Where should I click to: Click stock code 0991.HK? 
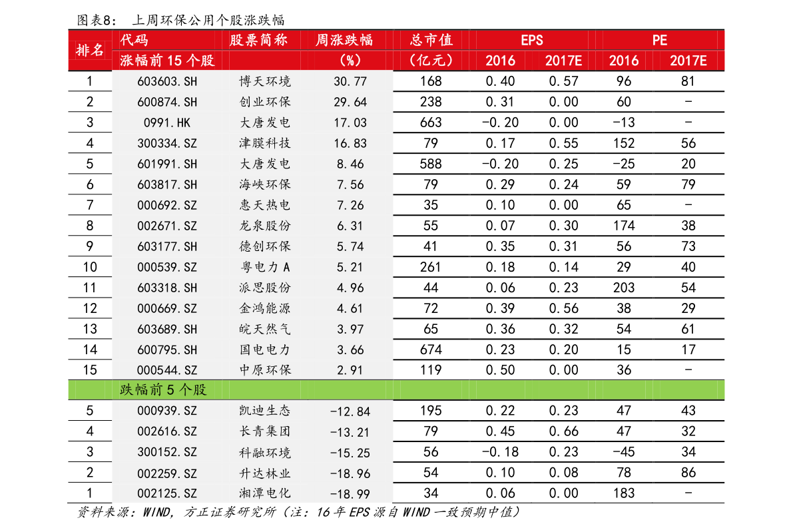tap(167, 123)
